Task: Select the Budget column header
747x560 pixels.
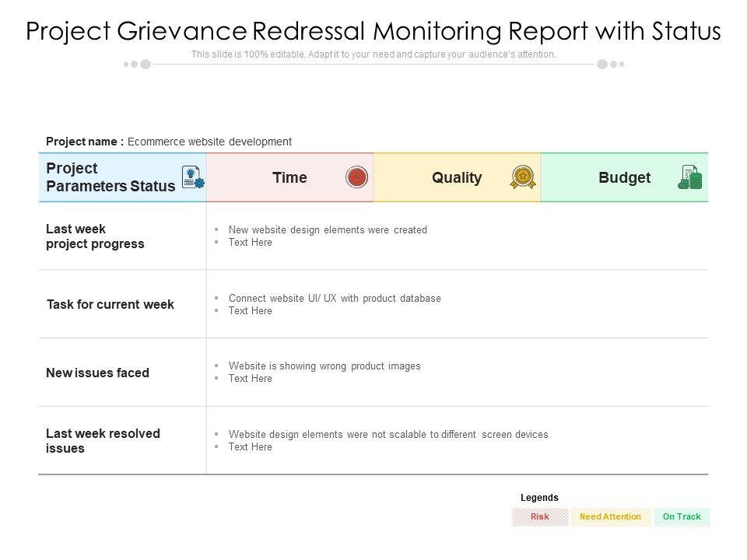Action: pyautogui.click(x=624, y=177)
